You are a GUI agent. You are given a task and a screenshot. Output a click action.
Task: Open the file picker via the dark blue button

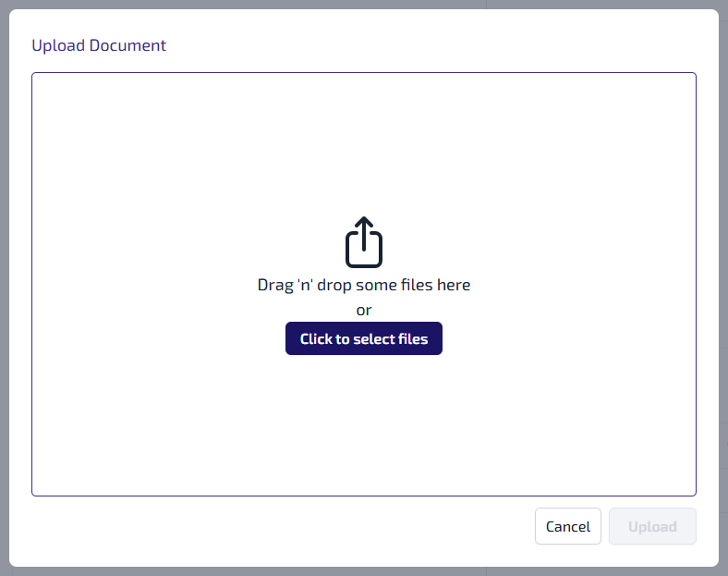tap(364, 338)
